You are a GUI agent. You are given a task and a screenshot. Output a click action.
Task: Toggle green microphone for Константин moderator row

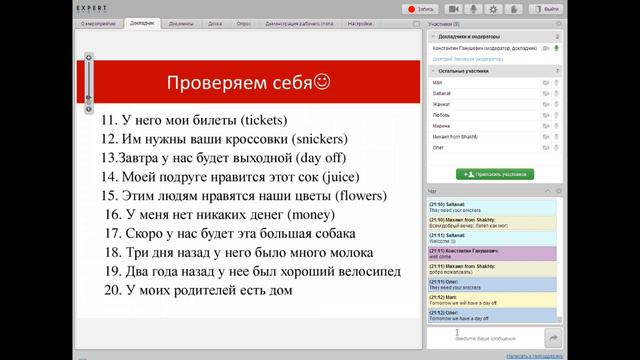click(x=556, y=48)
